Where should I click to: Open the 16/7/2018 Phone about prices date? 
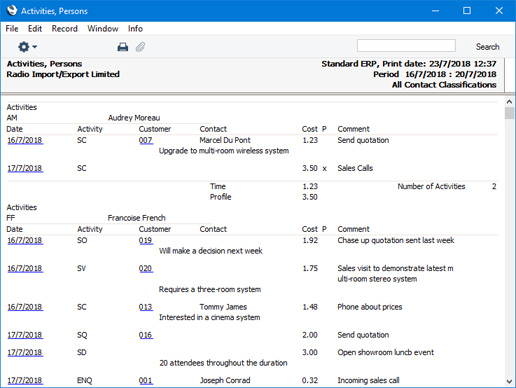25,307
